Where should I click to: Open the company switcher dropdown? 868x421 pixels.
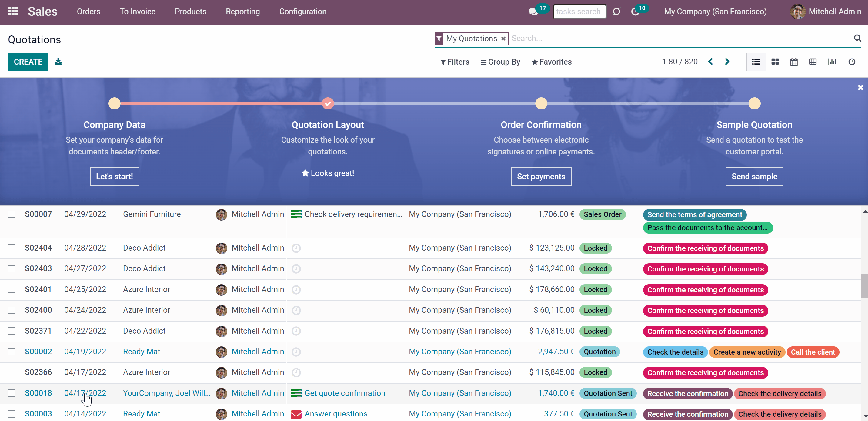715,12
